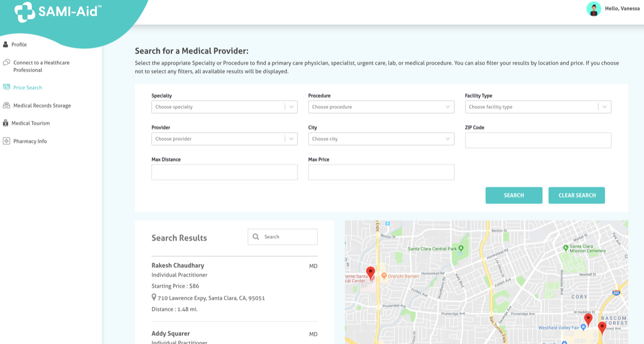This screenshot has height=344, width=644.
Task: Click the Profile person icon in sidebar
Action: (6, 44)
